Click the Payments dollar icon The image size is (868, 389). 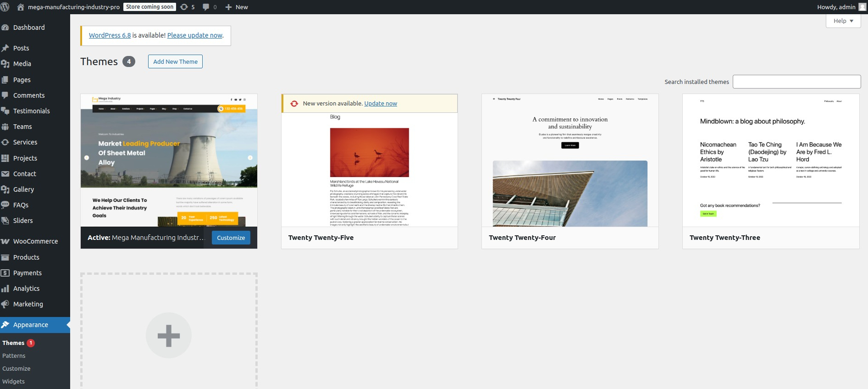[6, 273]
